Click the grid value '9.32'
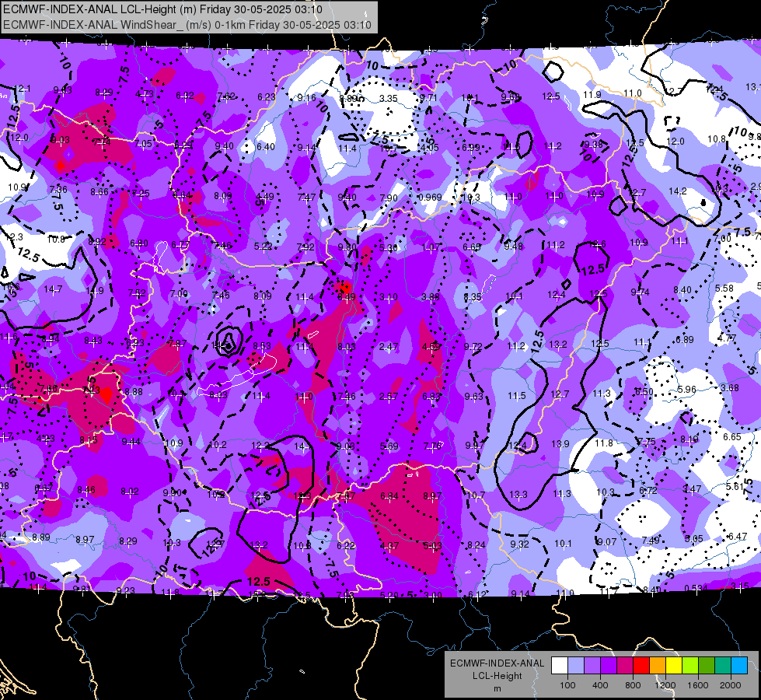This screenshot has width=761, height=700. pyautogui.click(x=519, y=544)
